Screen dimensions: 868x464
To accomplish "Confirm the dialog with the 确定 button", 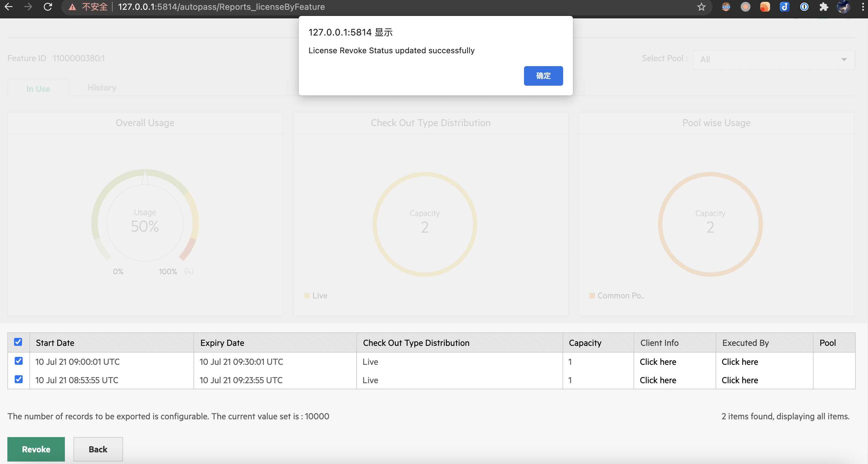I will 543,76.
